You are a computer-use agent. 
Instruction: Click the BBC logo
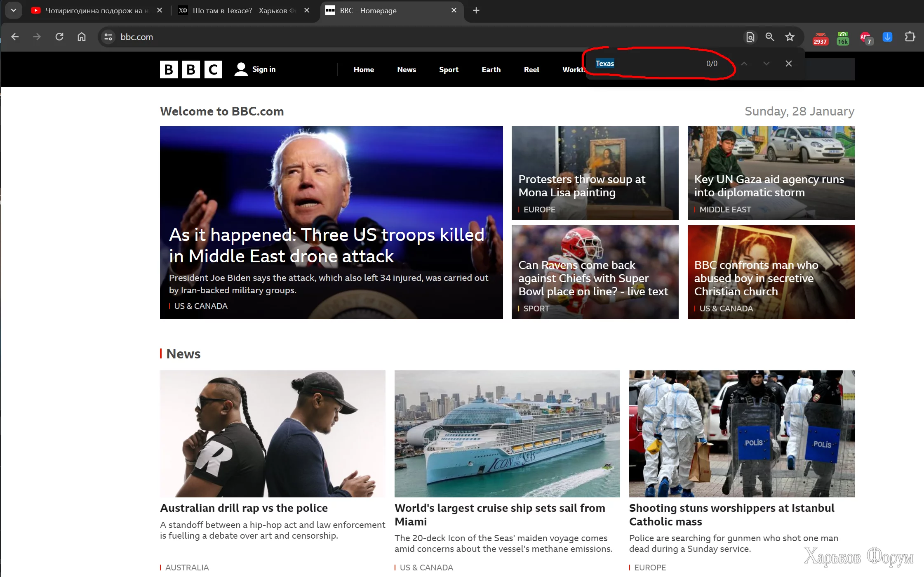click(x=191, y=69)
